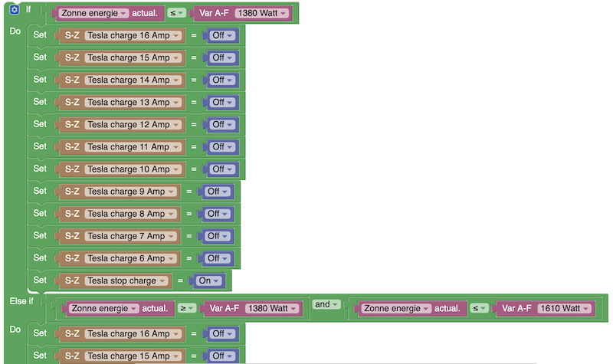Open the 1380 Watt variable dropdown in If condition
This screenshot has width=613, height=364.
click(261, 13)
